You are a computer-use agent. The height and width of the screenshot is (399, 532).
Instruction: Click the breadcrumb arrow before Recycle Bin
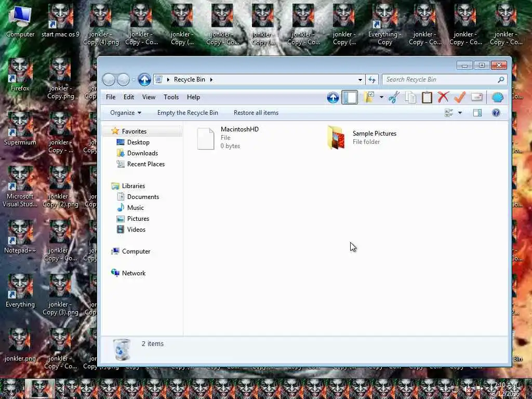[x=168, y=79]
